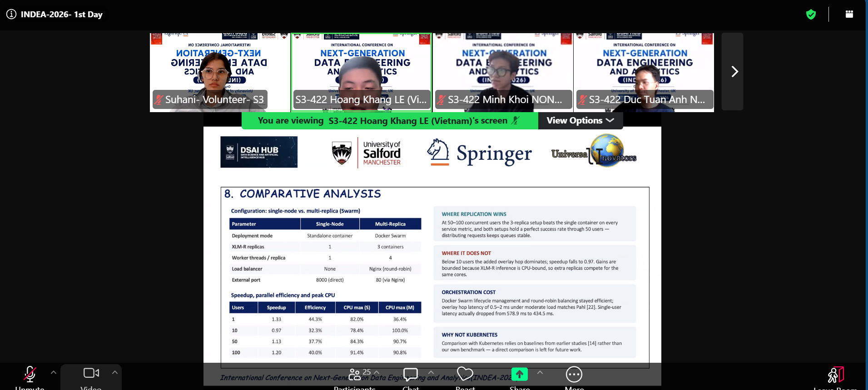Image resolution: width=868 pixels, height=390 pixels.
Task: Click the Leave Room icon
Action: [835, 375]
